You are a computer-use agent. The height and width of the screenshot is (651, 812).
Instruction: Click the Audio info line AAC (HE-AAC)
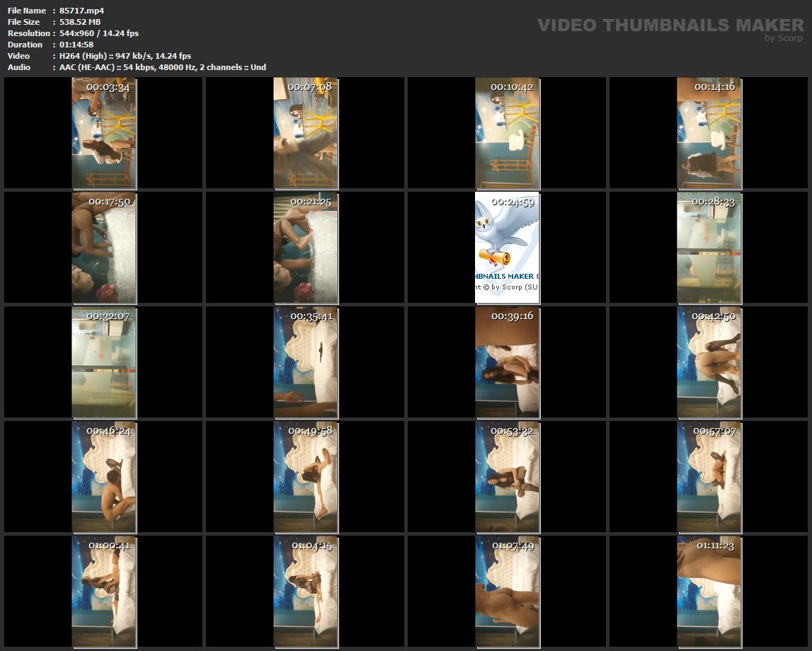pos(163,67)
